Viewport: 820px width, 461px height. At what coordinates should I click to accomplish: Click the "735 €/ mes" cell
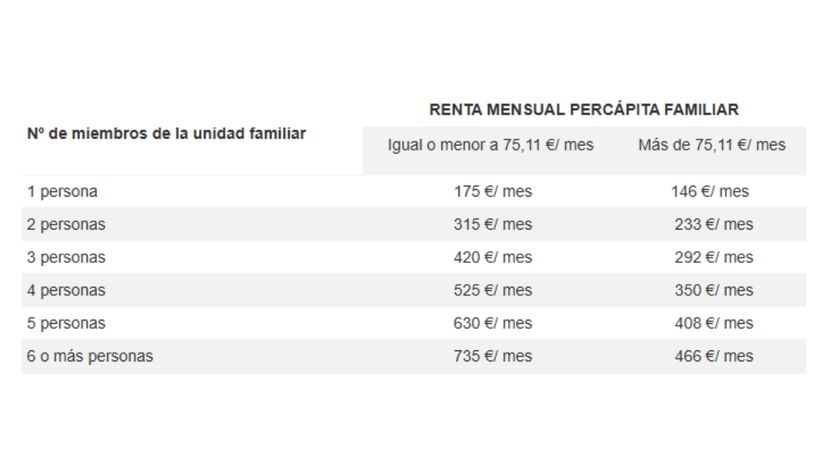click(x=492, y=356)
